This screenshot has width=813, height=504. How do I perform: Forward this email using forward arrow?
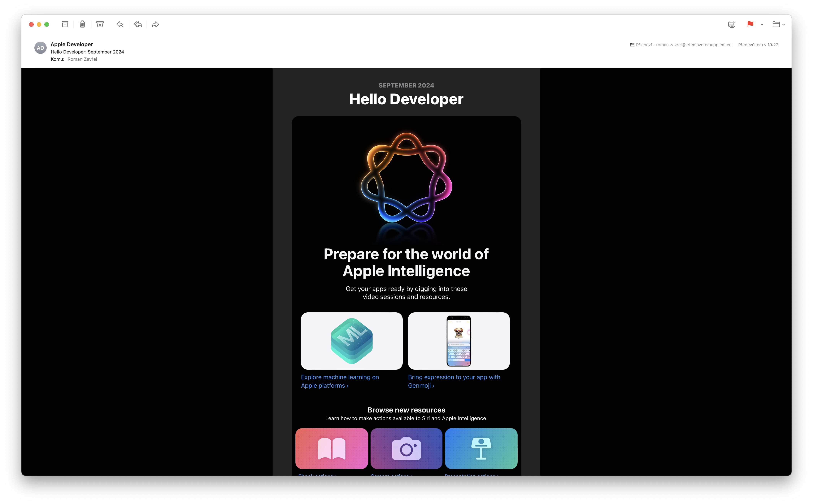coord(155,24)
